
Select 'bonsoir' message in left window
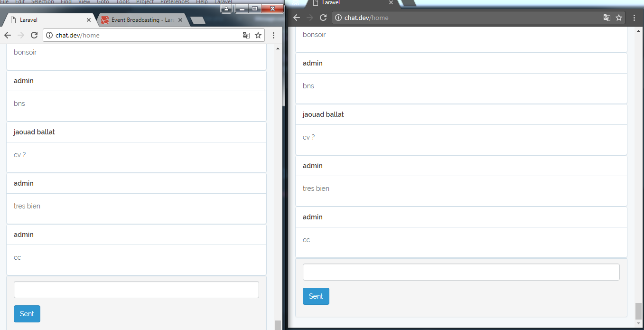point(25,52)
